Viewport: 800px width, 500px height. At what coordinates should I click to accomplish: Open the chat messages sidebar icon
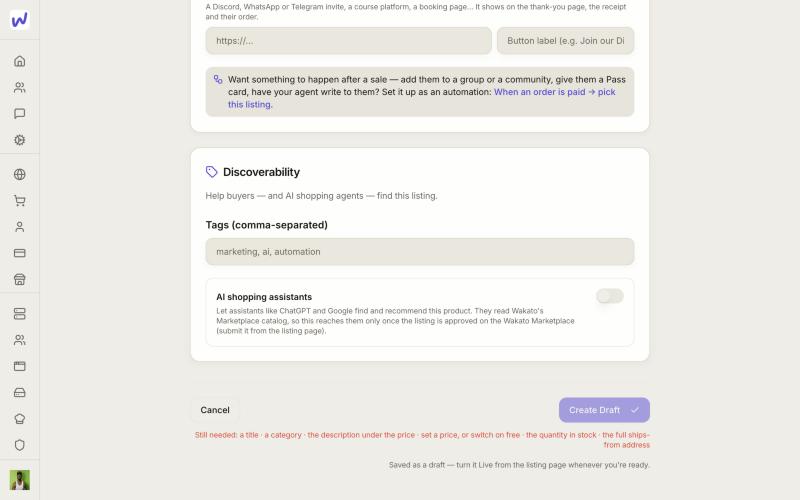point(19,114)
